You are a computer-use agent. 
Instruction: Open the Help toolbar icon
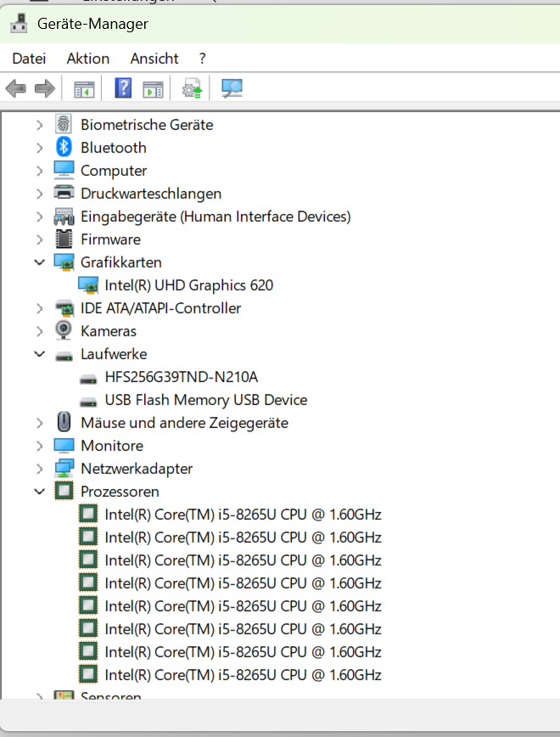(123, 88)
